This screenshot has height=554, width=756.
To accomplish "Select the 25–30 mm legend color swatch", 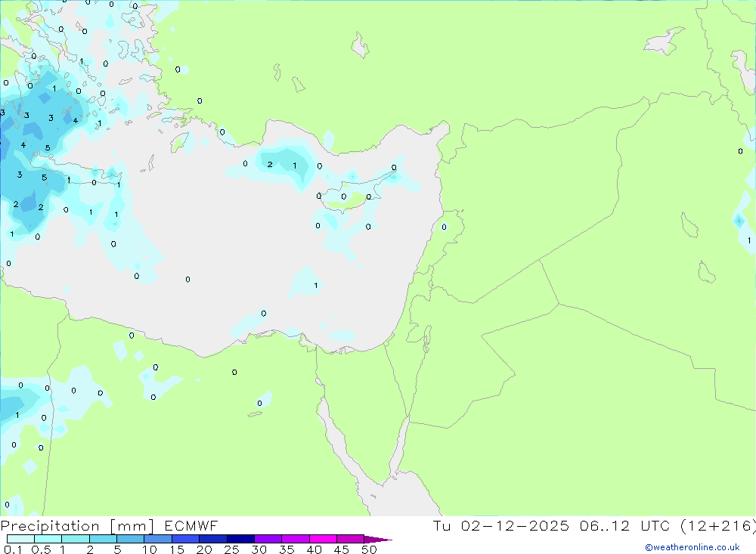I will tap(240, 539).
